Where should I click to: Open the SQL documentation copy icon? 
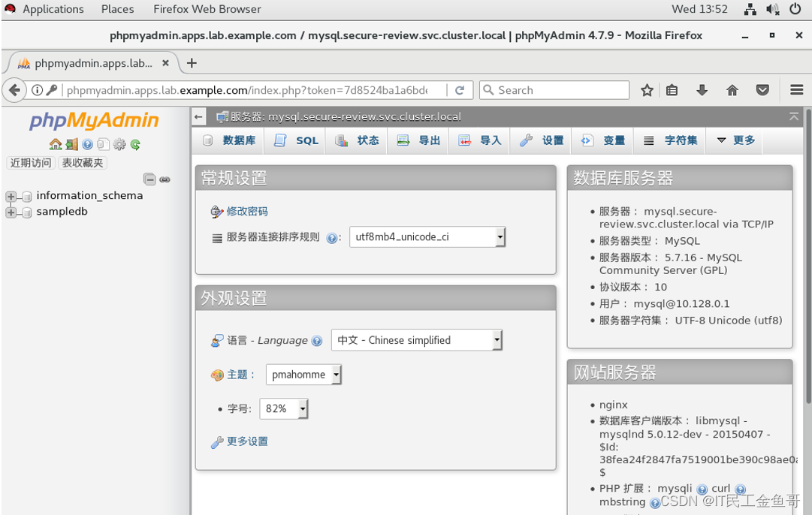click(x=103, y=144)
